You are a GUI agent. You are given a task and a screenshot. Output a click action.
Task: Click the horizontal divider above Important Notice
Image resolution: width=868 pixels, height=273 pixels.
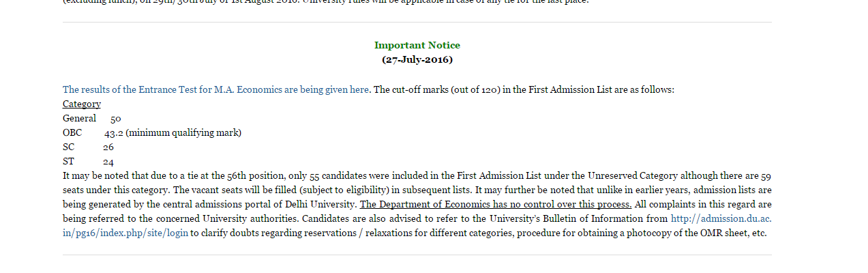417,23
